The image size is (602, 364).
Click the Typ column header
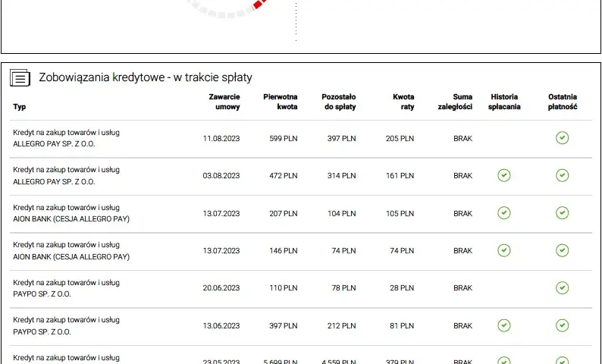pos(19,107)
